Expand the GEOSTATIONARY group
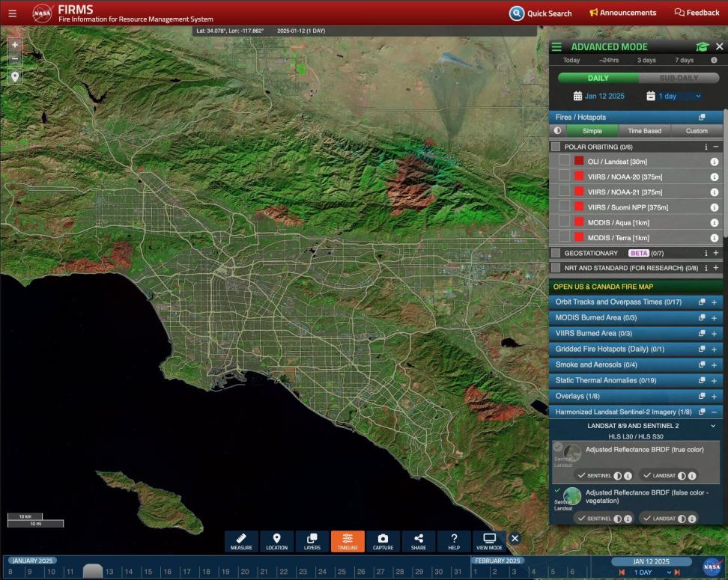The height and width of the screenshot is (580, 728). (x=716, y=253)
